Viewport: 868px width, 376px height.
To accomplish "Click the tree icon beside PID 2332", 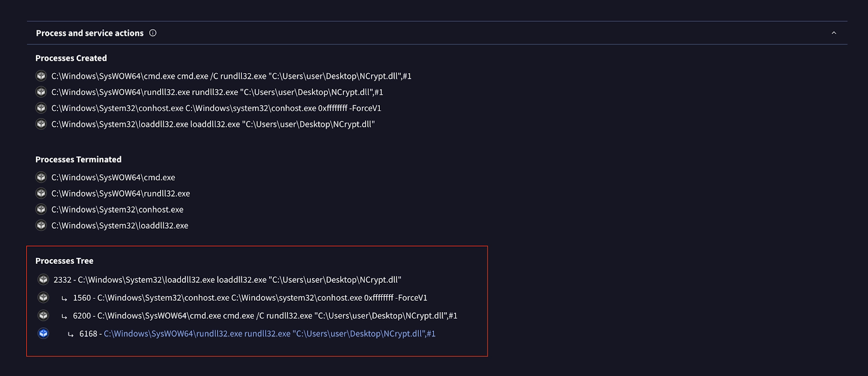I will click(x=43, y=280).
